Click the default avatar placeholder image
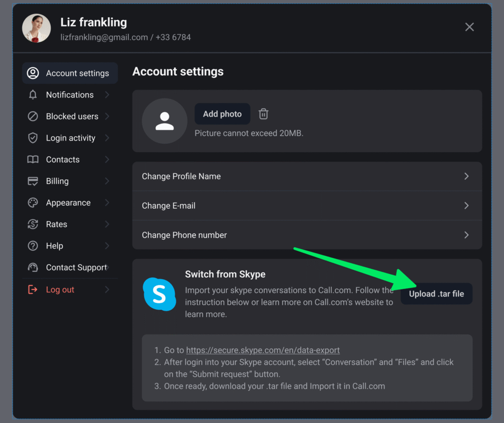Viewport: 504px width, 423px height. coord(164,121)
